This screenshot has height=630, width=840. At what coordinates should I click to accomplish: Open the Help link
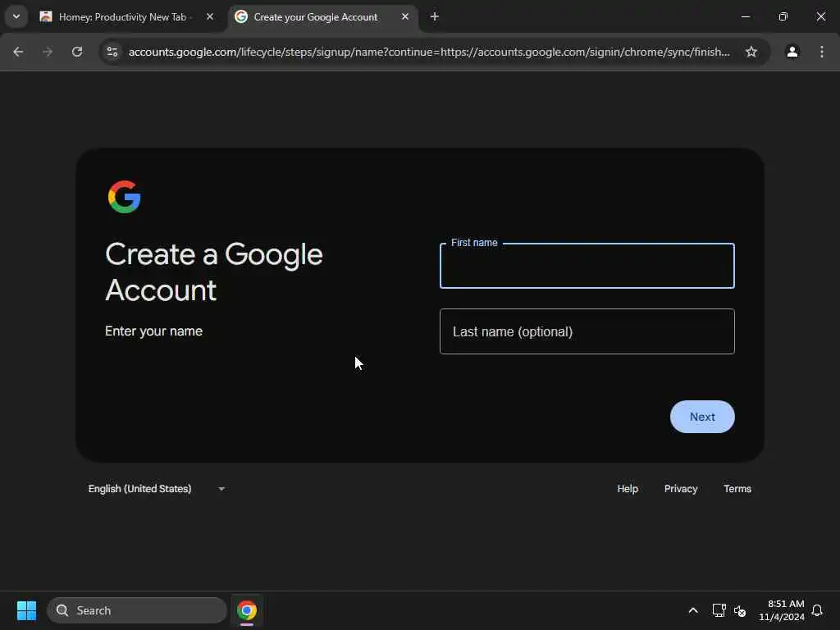tap(628, 489)
